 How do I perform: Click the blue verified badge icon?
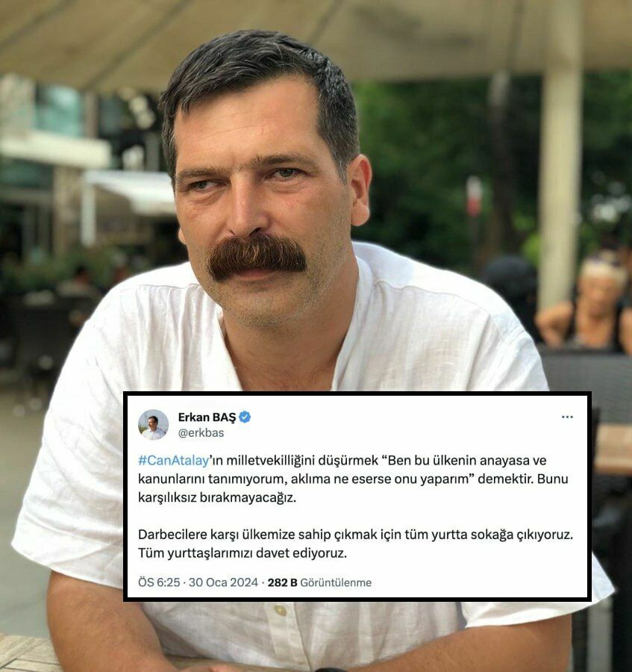pos(245,417)
